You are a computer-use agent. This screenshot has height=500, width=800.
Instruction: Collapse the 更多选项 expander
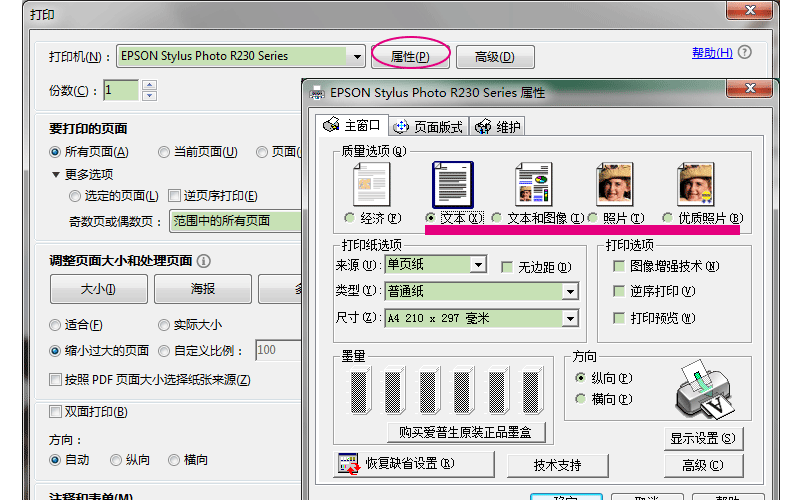pyautogui.click(x=56, y=174)
